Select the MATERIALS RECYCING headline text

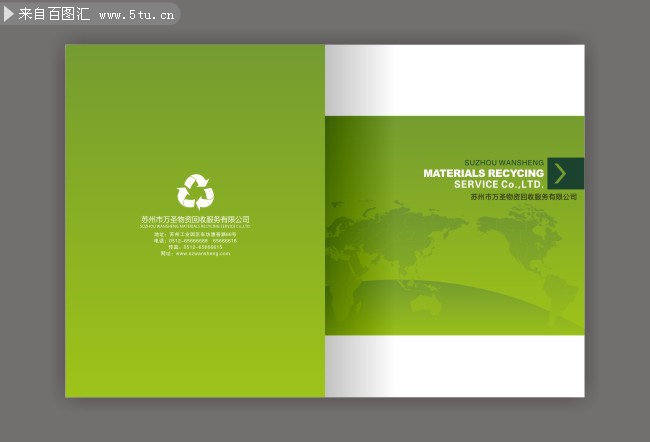point(483,173)
